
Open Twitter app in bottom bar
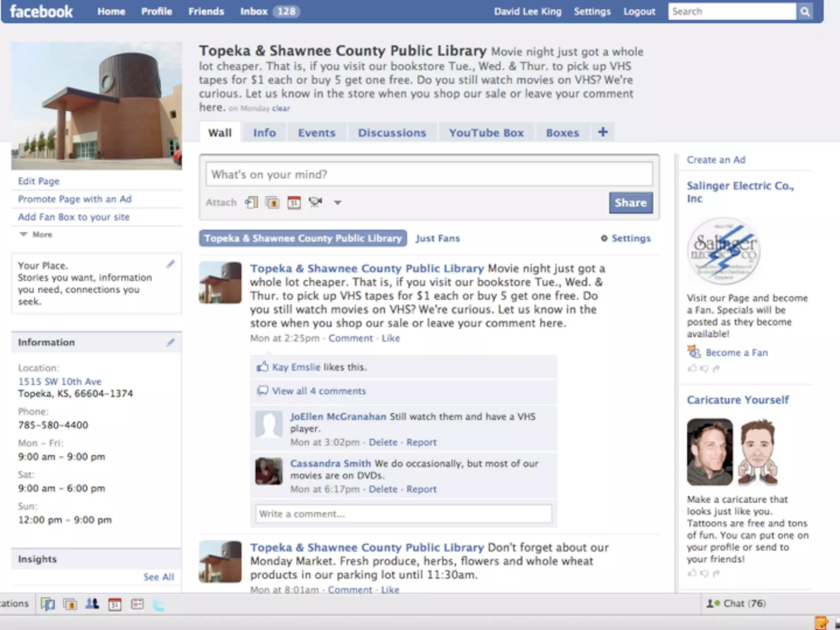point(158,605)
